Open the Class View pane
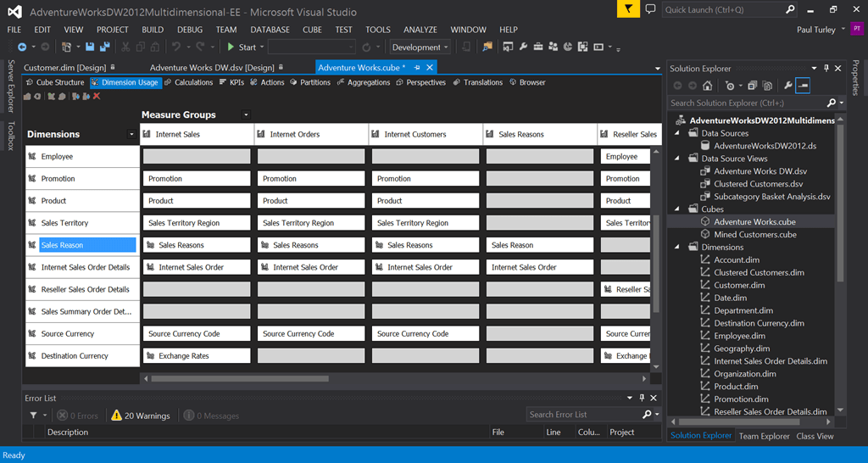This screenshot has width=868, height=463. [815, 436]
